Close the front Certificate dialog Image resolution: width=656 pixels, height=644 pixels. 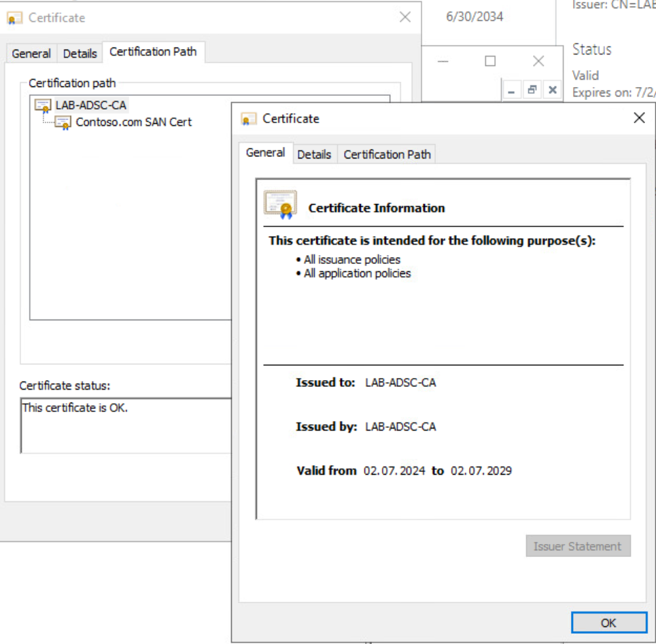pyautogui.click(x=639, y=118)
